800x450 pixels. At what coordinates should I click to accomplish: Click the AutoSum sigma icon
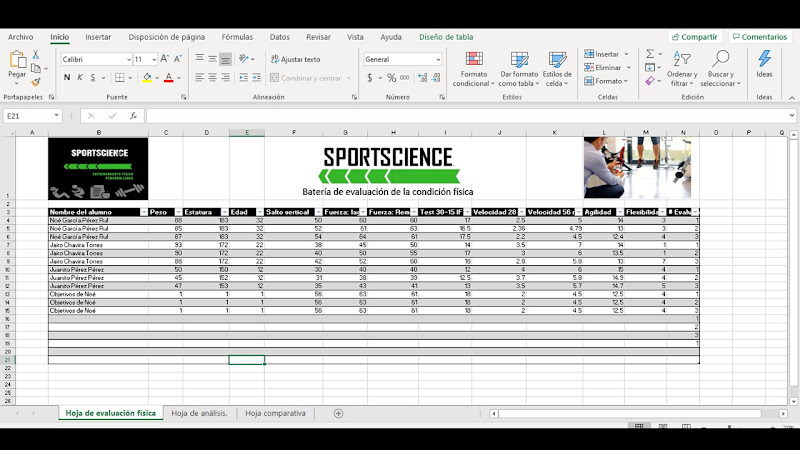(650, 54)
